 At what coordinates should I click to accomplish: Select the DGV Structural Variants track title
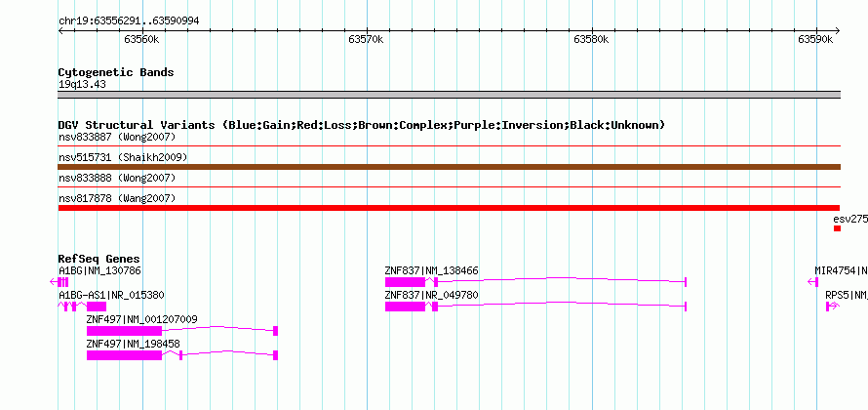point(362,125)
